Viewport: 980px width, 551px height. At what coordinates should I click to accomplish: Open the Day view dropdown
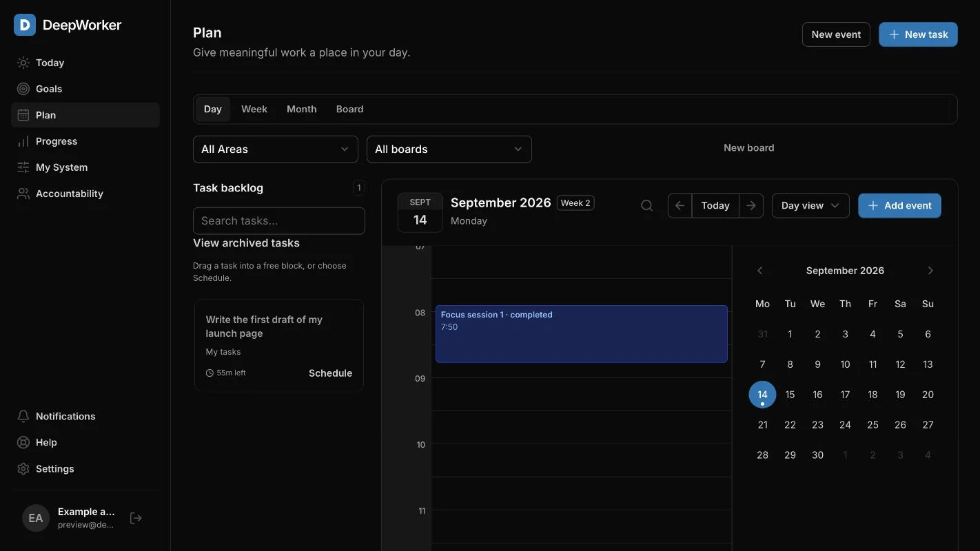(810, 205)
